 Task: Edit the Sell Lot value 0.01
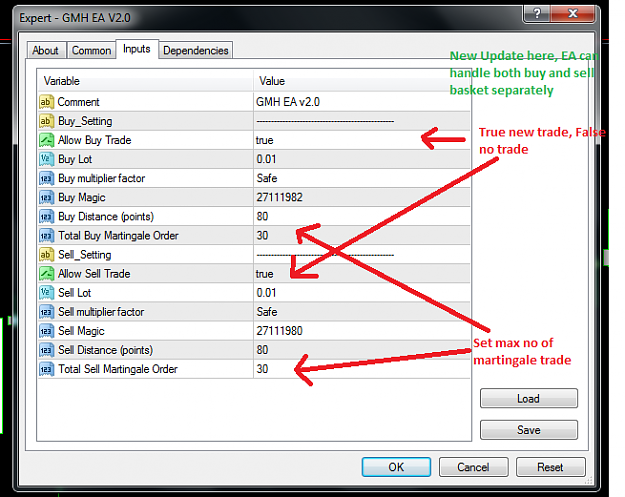pyautogui.click(x=266, y=293)
